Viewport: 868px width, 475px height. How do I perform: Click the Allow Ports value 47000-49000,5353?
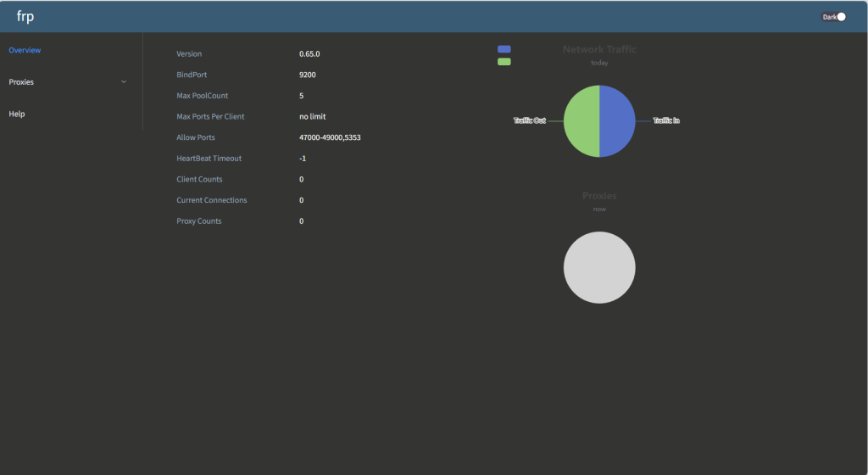coord(330,137)
